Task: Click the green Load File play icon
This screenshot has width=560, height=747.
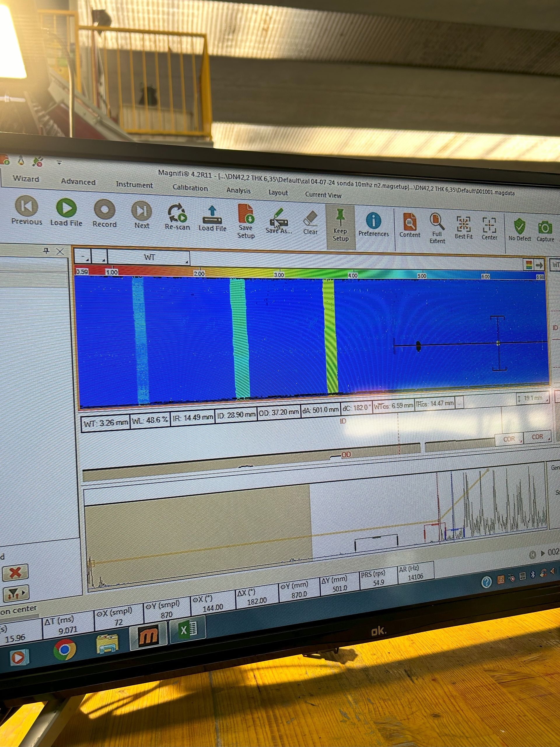Action: 66,212
